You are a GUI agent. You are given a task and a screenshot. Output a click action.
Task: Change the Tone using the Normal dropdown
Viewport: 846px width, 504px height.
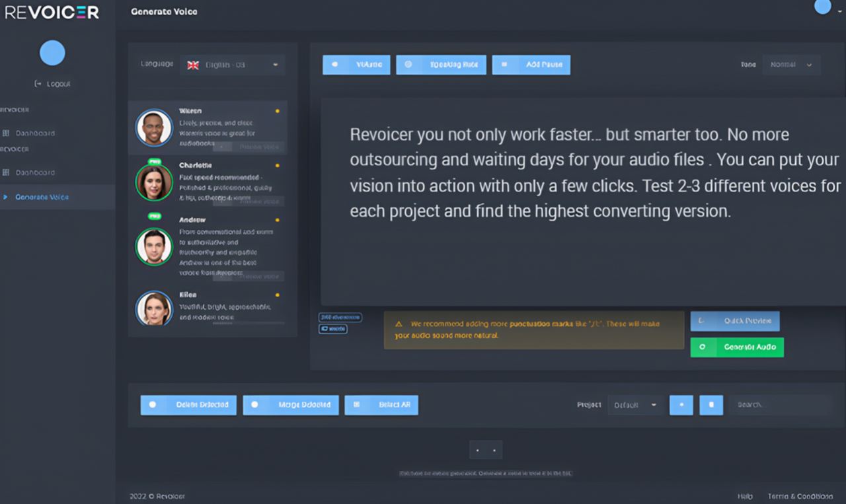[x=792, y=64]
